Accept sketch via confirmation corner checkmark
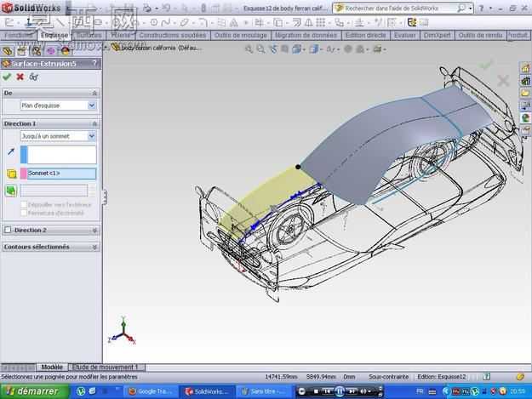Screen dimensions: 532x399 pos(485,65)
